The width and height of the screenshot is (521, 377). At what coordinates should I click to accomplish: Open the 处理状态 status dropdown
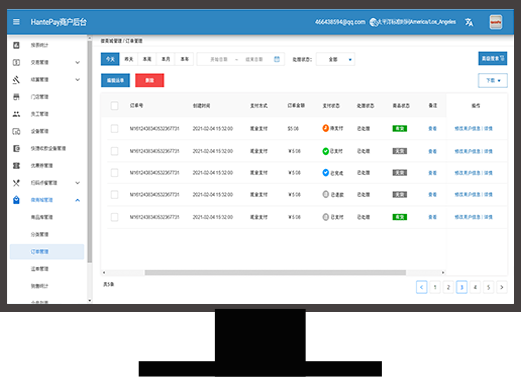point(335,59)
